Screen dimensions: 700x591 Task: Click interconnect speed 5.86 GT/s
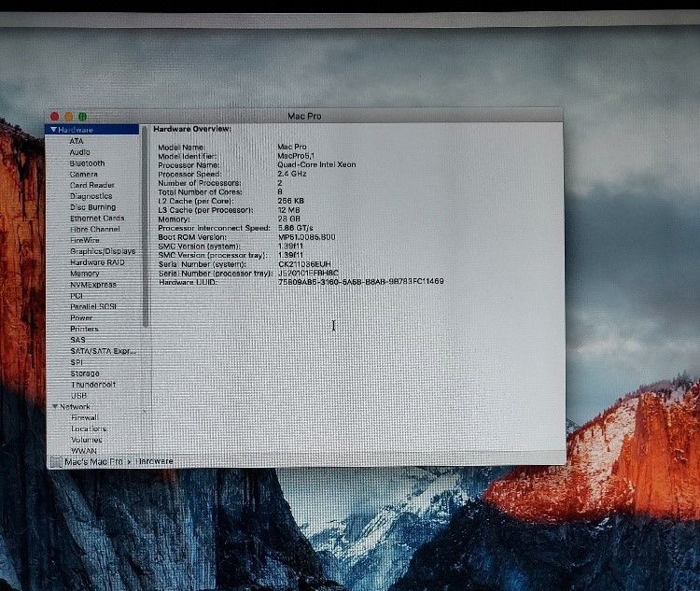pyautogui.click(x=296, y=228)
